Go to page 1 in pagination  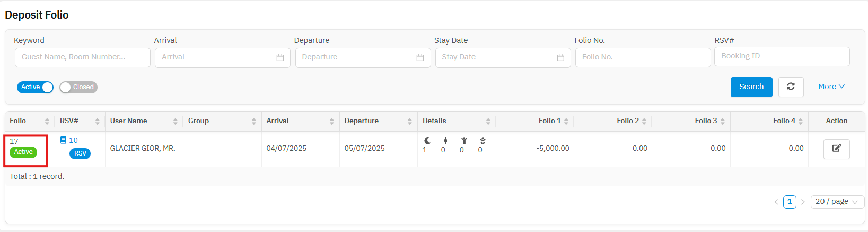point(790,202)
